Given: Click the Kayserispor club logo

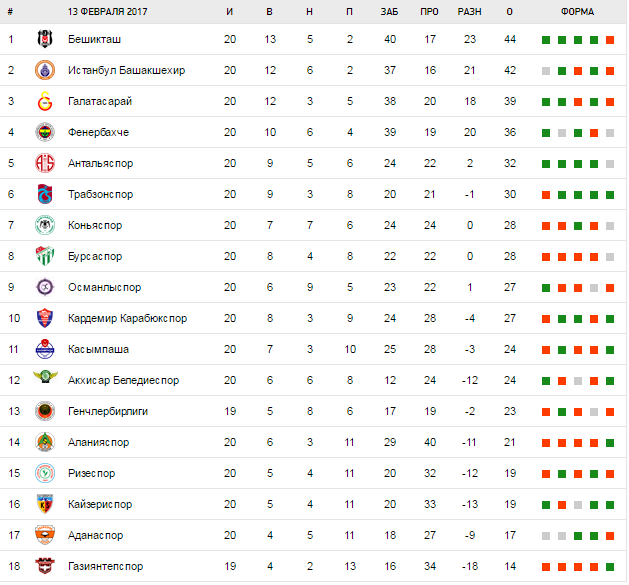Looking at the screenshot, I should tap(44, 504).
